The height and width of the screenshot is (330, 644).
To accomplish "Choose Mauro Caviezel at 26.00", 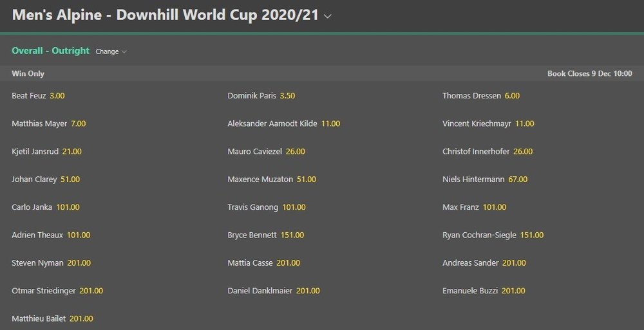I will [x=266, y=151].
